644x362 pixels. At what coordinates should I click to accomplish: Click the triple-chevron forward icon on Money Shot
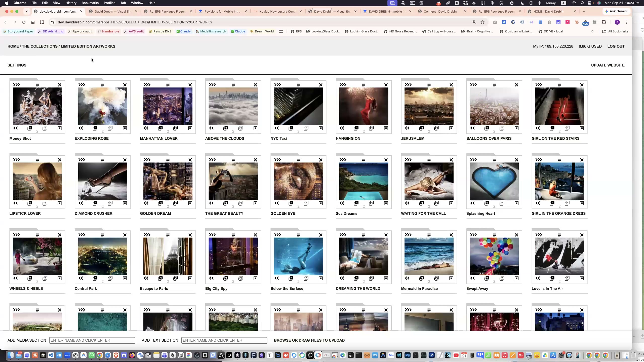point(16,85)
